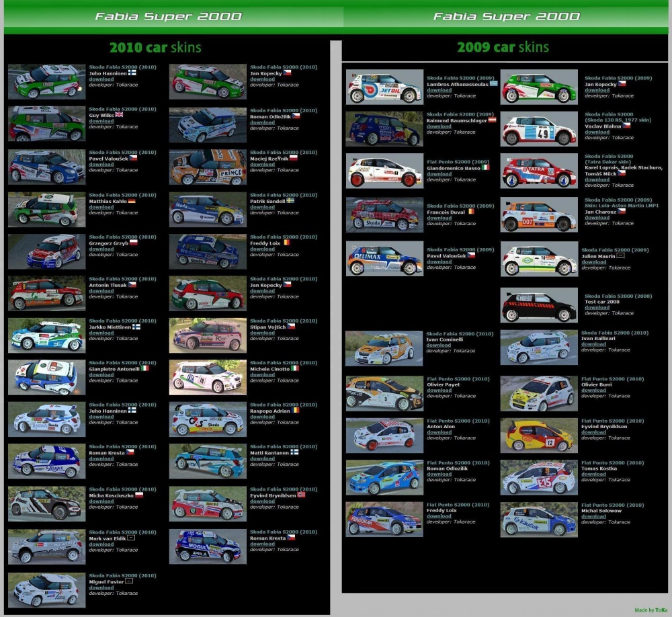Open the Kaucuk Fiat Punto thumbnail
This screenshot has height=617, width=672.
[x=539, y=520]
